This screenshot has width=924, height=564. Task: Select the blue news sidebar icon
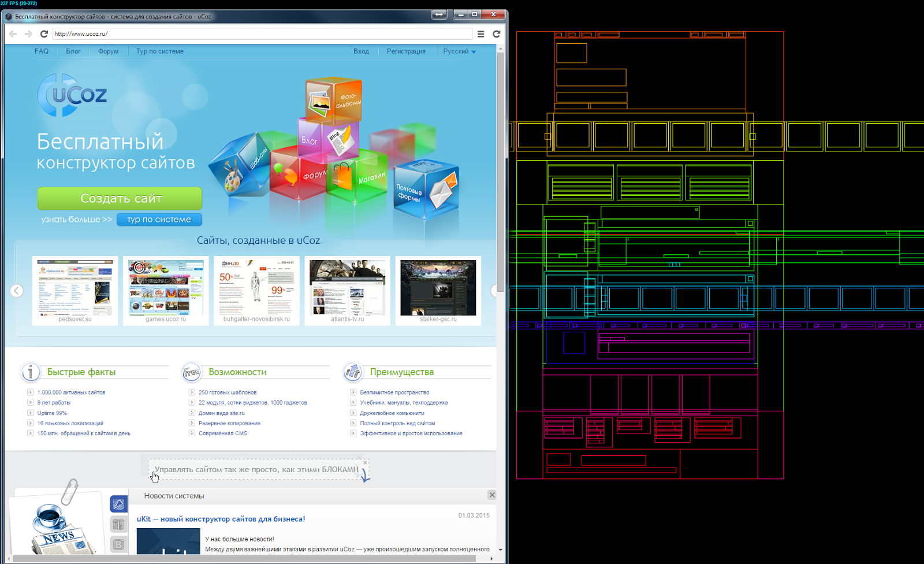pyautogui.click(x=118, y=504)
